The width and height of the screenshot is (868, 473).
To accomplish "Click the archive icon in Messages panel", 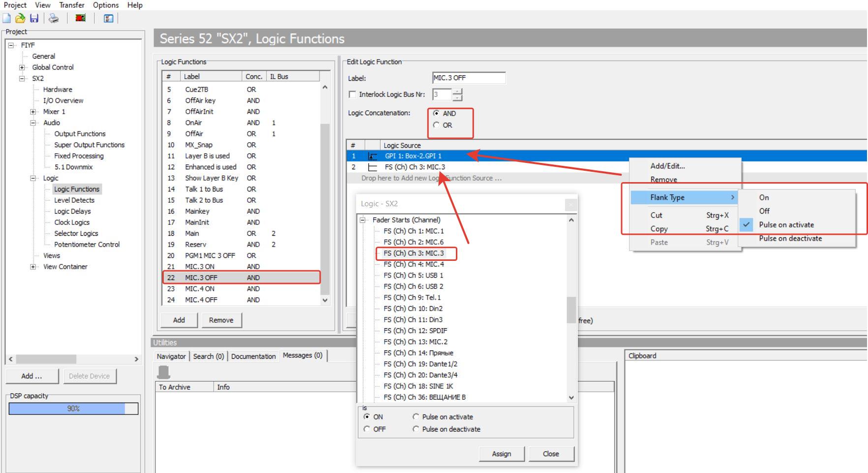I will 163,372.
